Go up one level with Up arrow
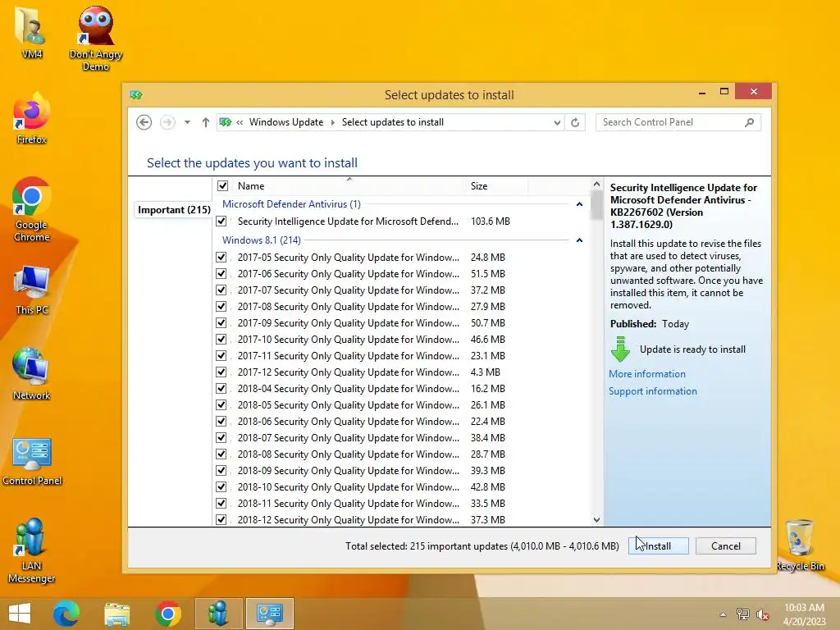 click(x=205, y=122)
